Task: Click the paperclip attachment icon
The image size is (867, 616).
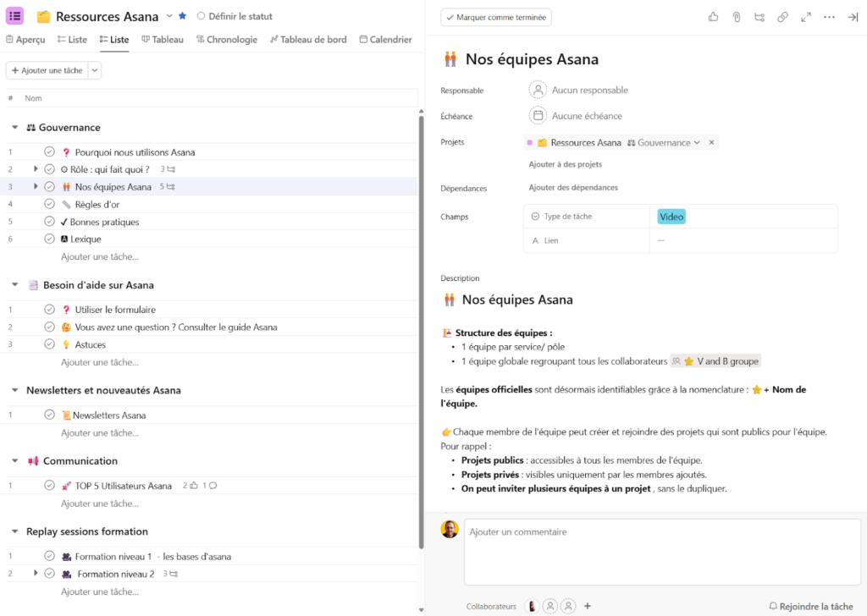Action: click(x=737, y=17)
